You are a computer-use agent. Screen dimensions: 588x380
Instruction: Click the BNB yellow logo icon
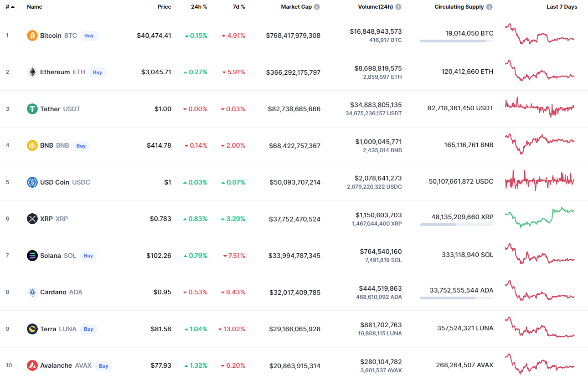pyautogui.click(x=32, y=145)
